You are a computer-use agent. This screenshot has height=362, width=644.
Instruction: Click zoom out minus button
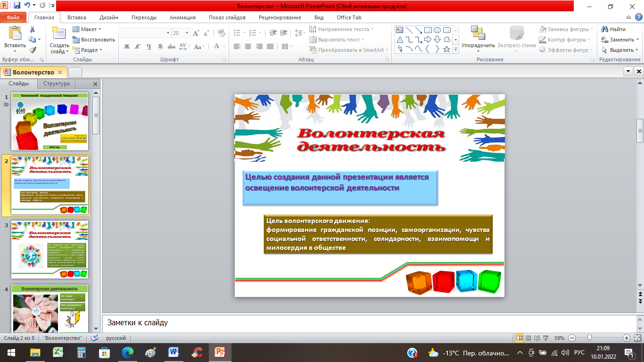tap(572, 338)
